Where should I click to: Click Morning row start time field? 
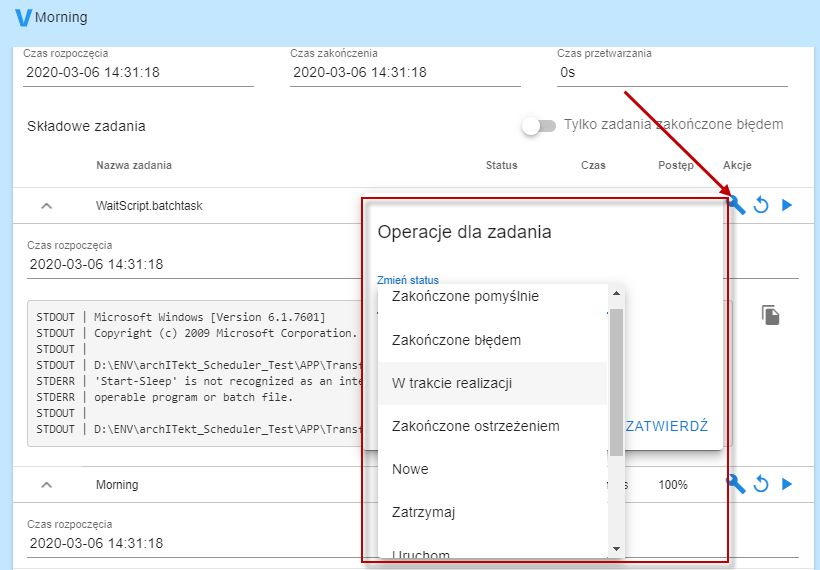194,543
